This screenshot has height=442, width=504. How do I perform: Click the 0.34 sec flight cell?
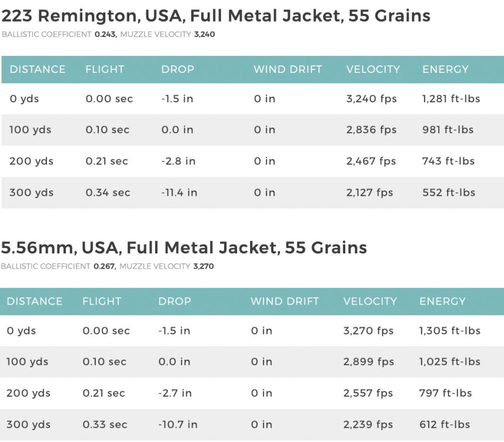point(108,193)
